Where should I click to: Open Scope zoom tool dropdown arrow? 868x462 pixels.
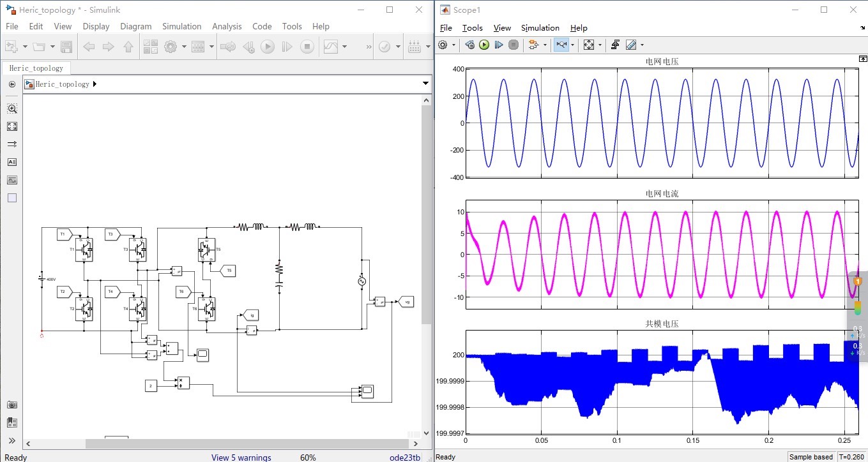click(572, 45)
